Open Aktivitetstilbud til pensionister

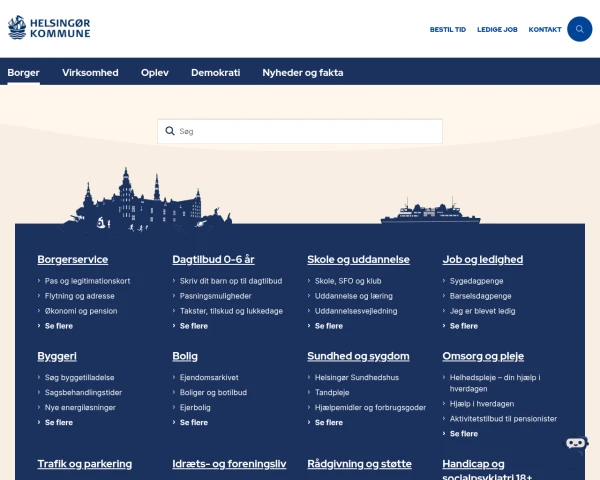click(x=503, y=419)
